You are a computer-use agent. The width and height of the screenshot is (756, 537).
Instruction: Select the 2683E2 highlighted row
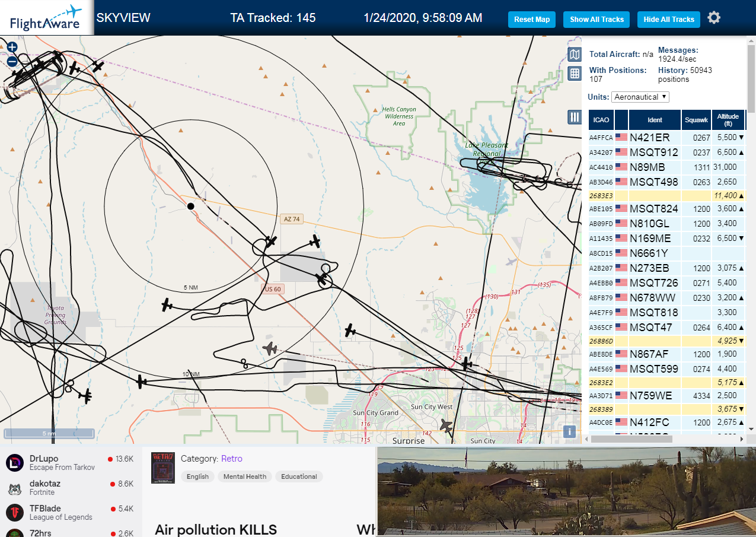pos(666,382)
